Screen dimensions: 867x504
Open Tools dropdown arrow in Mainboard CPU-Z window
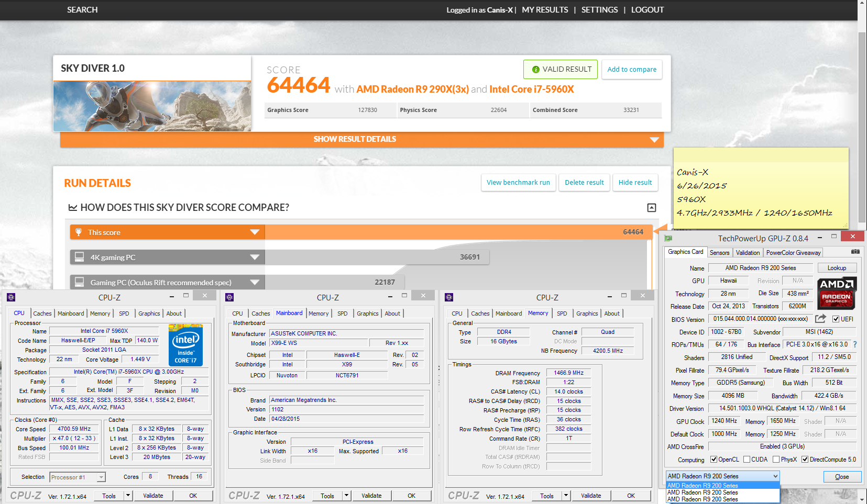click(x=346, y=496)
